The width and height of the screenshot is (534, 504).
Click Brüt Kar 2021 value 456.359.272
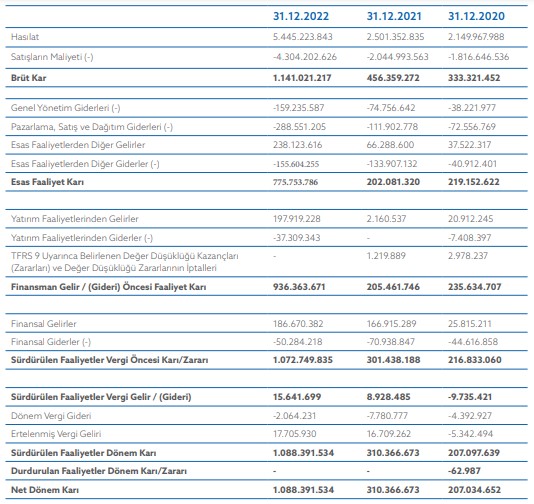tap(393, 78)
